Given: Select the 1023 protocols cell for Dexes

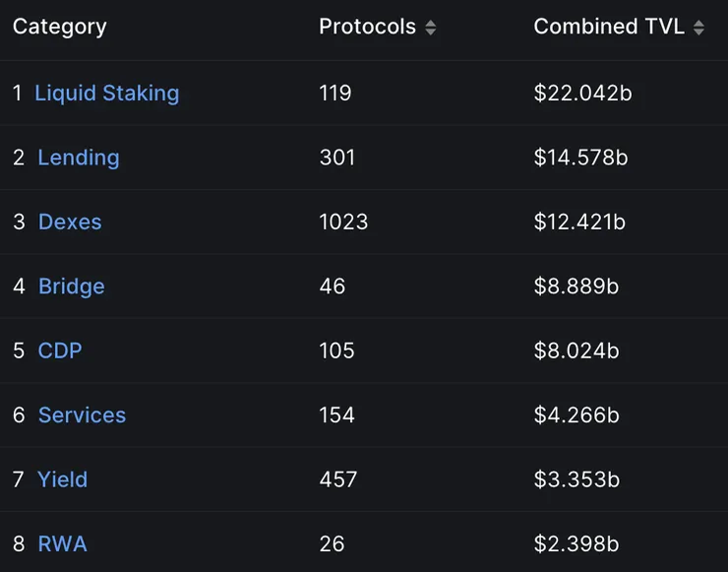Looking at the screenshot, I should pyautogui.click(x=343, y=222).
